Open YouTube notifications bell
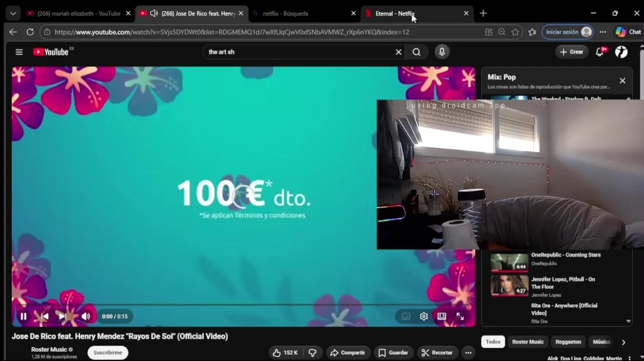This screenshot has height=361, width=644. click(x=600, y=52)
